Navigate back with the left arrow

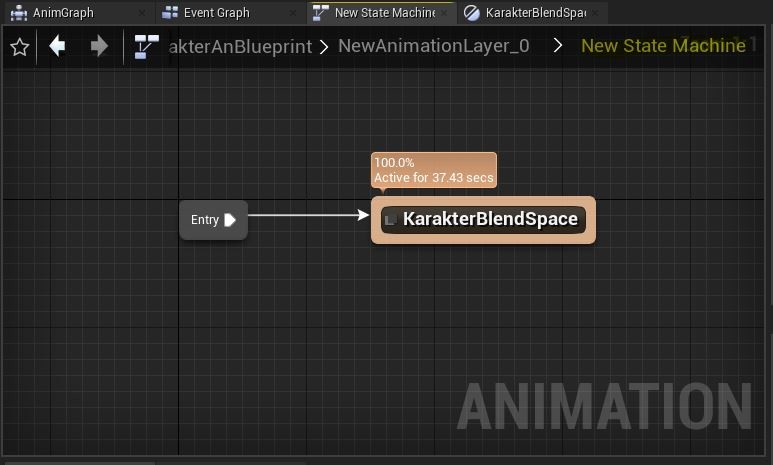57,46
